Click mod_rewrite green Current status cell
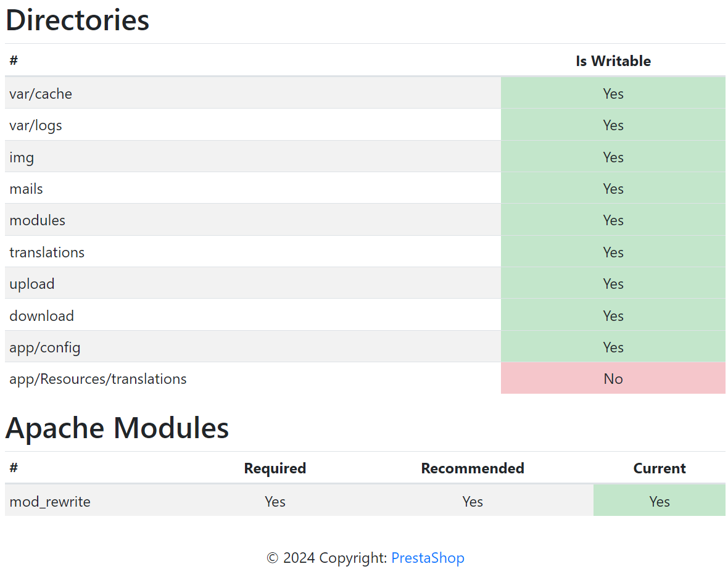Image resolution: width=728 pixels, height=577 pixels. point(659,502)
